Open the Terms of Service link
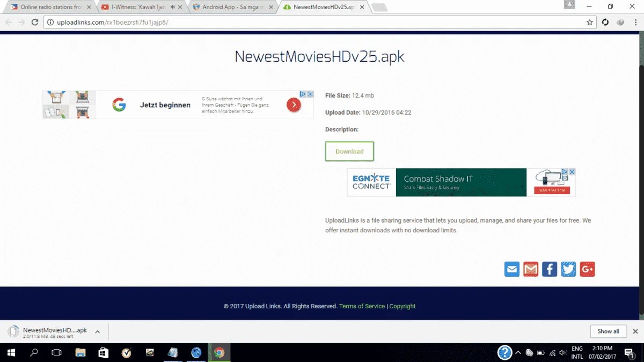Screen dimensions: 644x362 click(x=362, y=306)
